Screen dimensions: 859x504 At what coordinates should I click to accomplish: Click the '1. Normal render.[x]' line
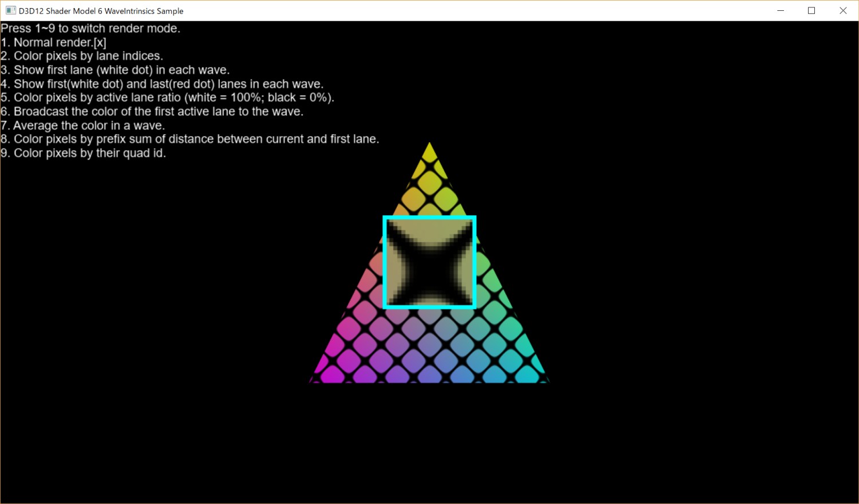tap(53, 42)
